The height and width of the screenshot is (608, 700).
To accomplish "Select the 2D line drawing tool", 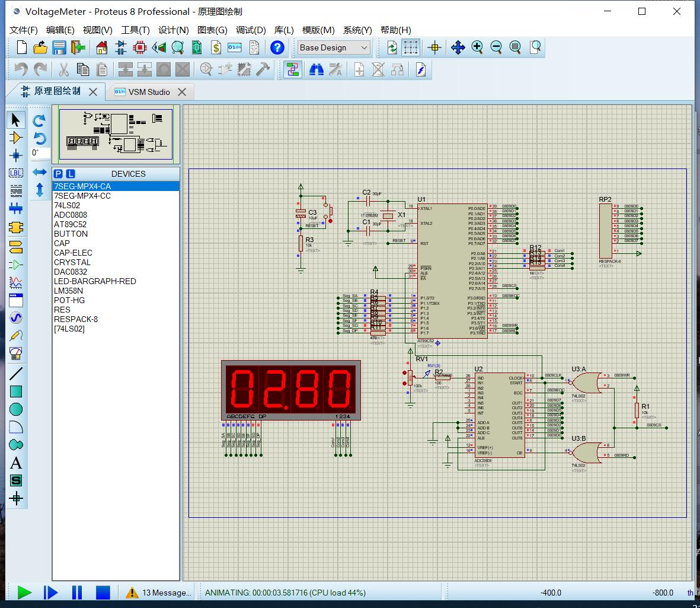I will coord(15,374).
